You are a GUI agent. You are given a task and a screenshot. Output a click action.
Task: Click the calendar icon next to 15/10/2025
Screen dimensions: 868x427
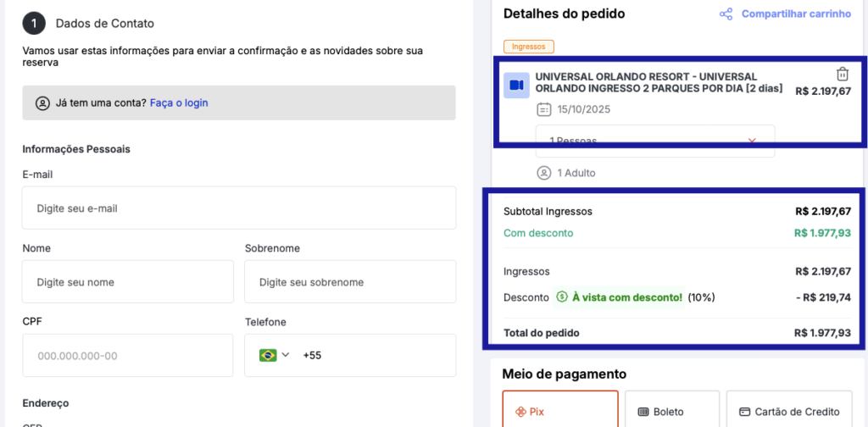coord(544,109)
